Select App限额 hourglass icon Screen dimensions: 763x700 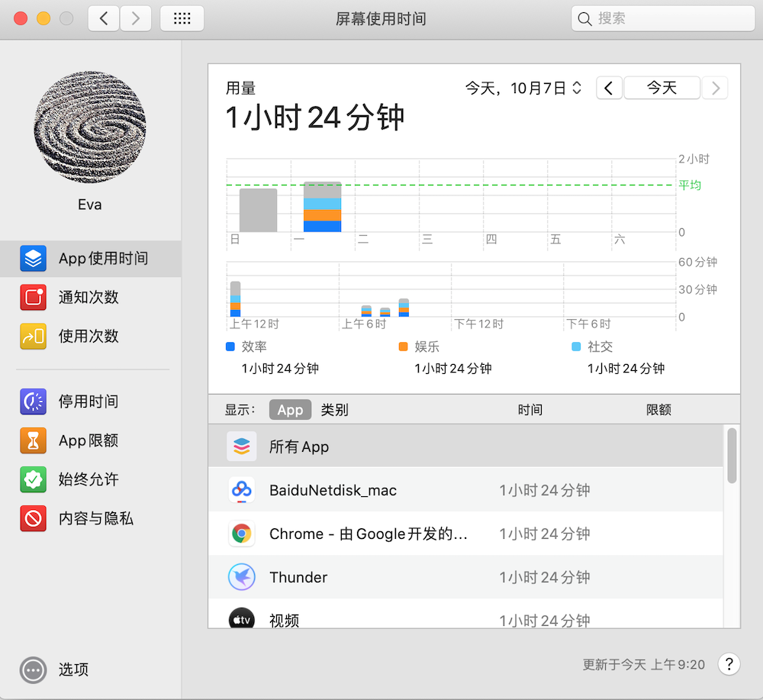34,440
